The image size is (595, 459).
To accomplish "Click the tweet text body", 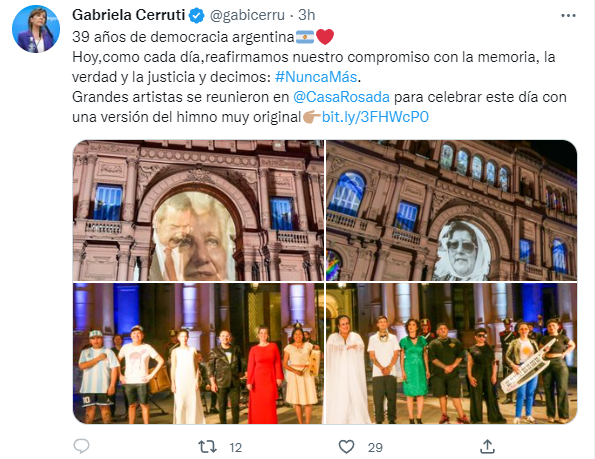I will (x=319, y=77).
